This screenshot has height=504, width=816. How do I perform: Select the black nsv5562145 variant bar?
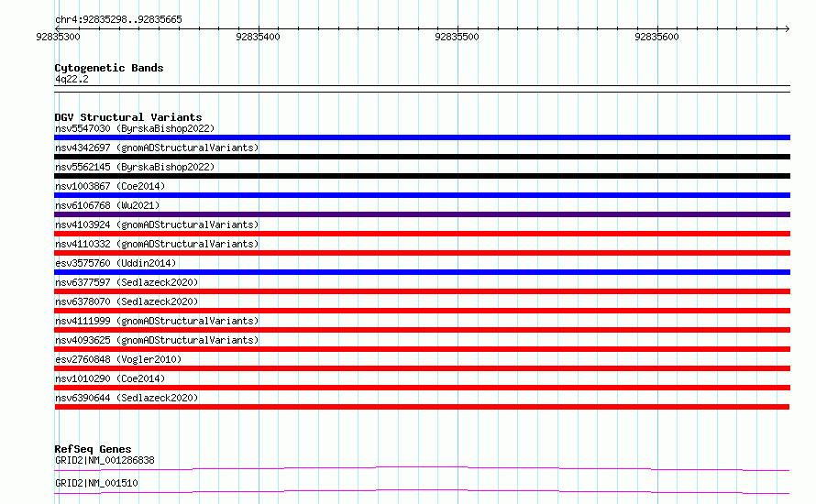(422, 176)
